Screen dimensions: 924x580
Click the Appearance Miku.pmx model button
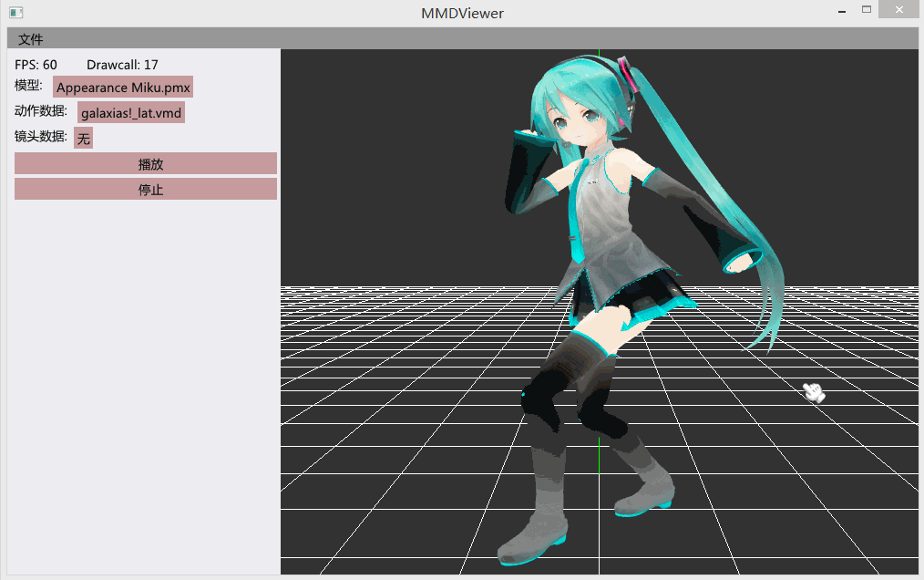point(123,88)
